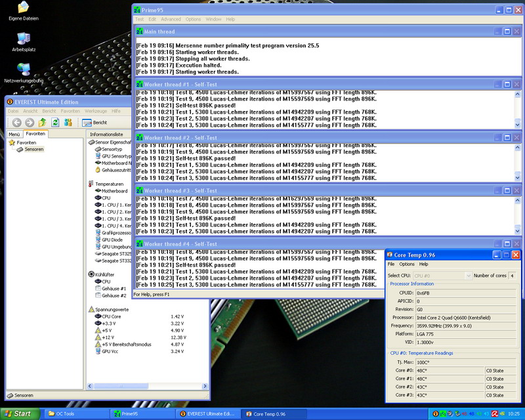
Task: Click the up-level arrow icon in EVEREST
Action: [x=43, y=123]
